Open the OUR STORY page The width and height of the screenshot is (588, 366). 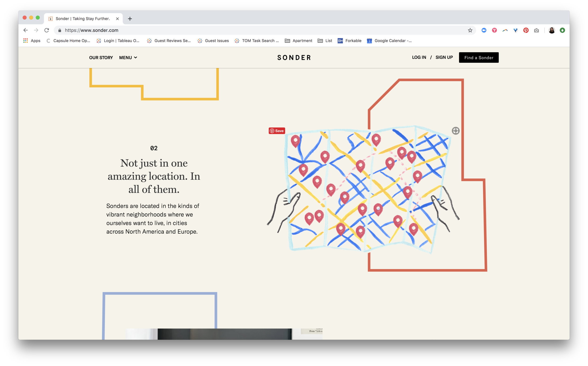101,58
